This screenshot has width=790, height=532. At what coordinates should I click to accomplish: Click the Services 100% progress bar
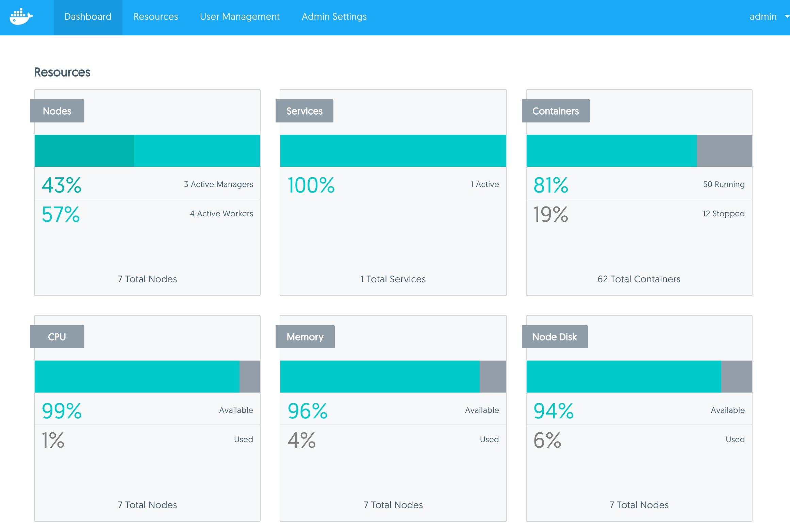coord(393,151)
